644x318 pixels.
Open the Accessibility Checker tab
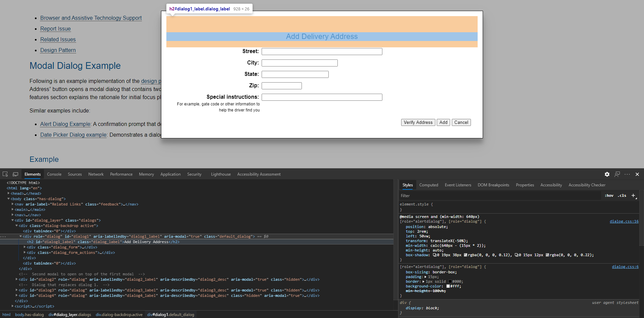point(587,185)
